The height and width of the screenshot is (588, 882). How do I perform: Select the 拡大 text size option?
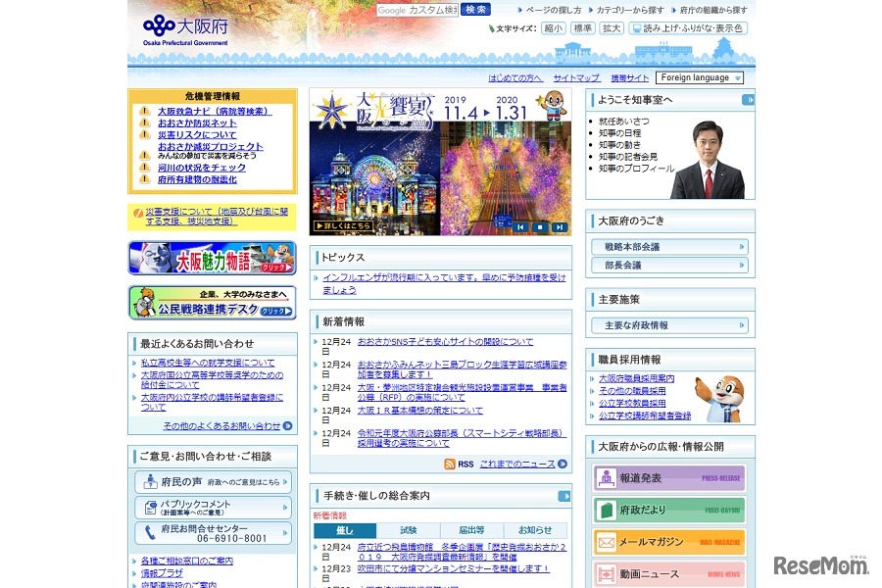[610, 28]
